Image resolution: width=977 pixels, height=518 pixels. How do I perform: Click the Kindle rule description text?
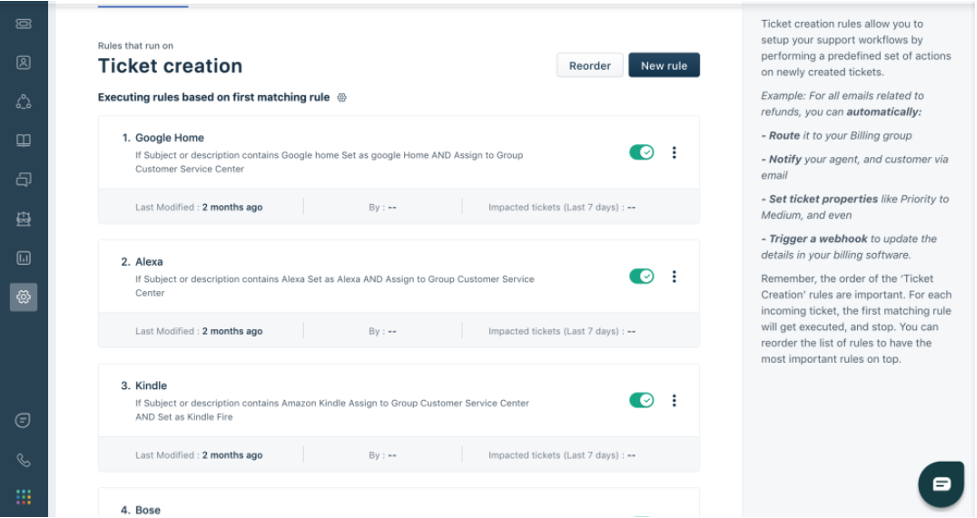click(332, 410)
